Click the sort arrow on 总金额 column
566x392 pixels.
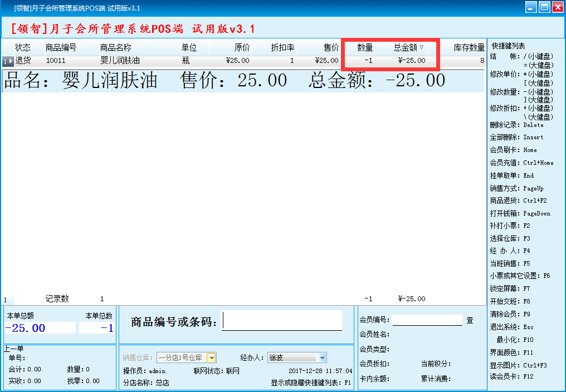point(422,48)
